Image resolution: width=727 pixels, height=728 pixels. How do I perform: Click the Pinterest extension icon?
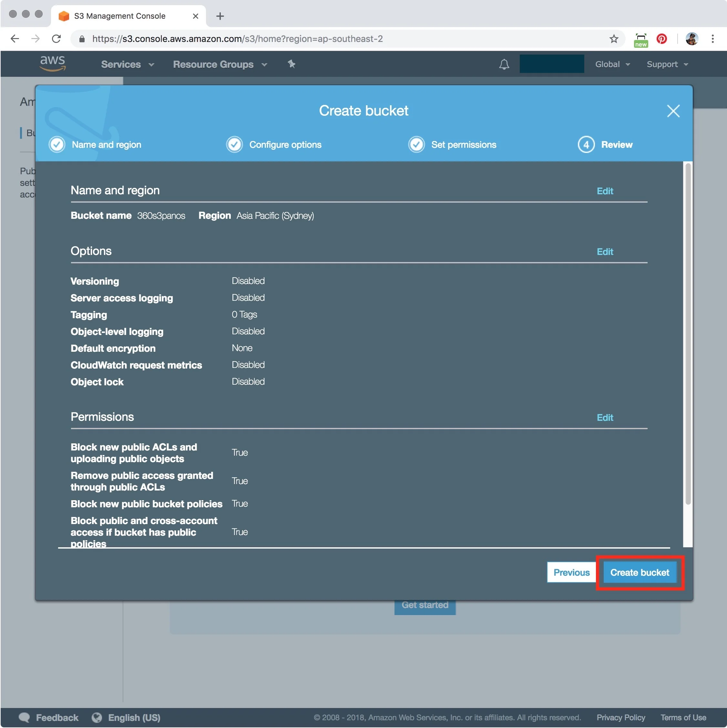(x=661, y=39)
